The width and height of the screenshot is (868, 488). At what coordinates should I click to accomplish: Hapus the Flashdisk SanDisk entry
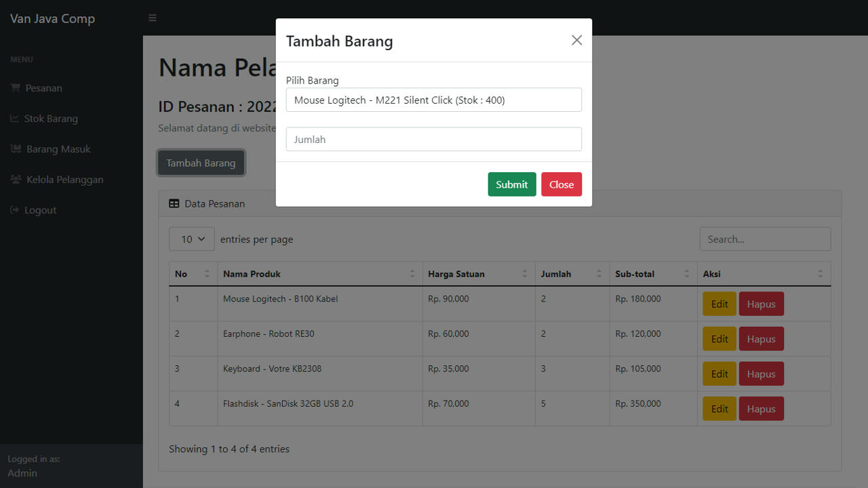(x=761, y=408)
